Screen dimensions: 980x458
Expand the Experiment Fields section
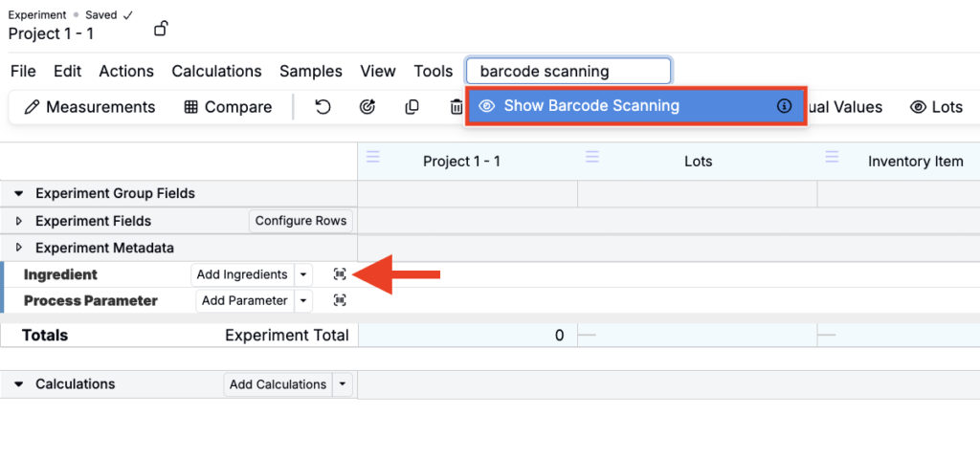pos(18,221)
